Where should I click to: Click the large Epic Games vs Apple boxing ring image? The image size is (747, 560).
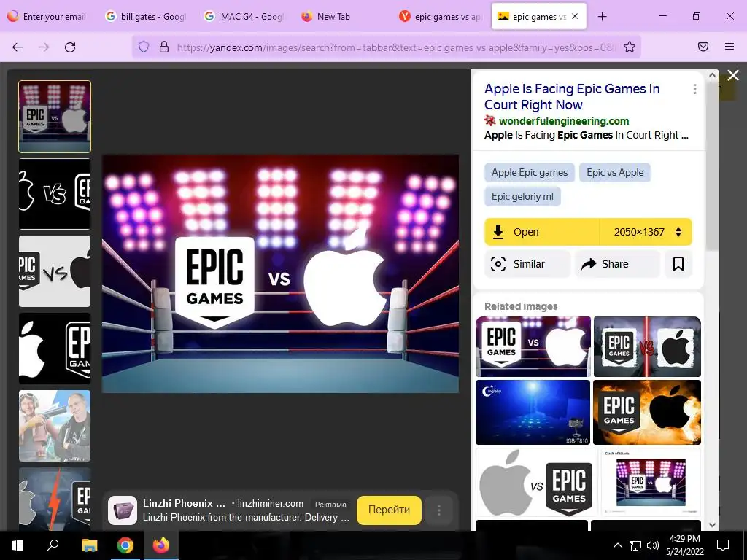281,274
